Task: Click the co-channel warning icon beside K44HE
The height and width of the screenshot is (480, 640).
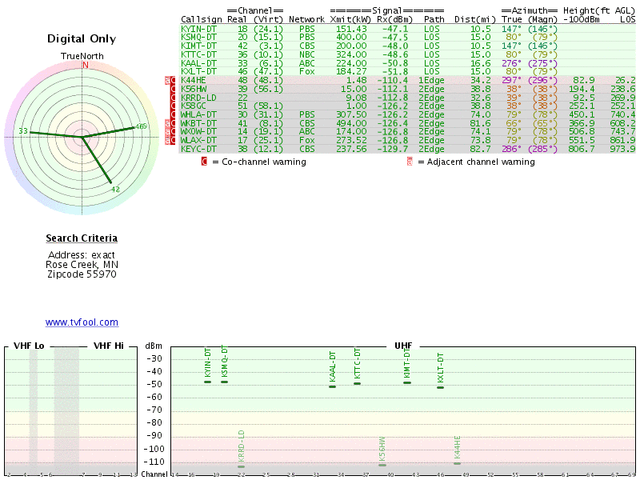Action: click(173, 80)
